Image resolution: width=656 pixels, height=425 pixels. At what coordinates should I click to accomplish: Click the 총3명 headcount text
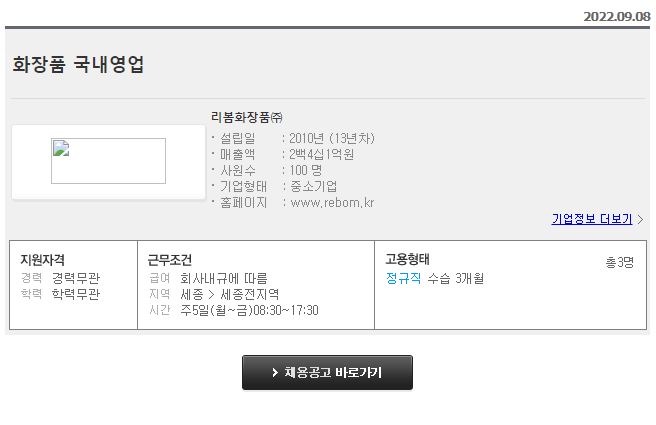pos(620,262)
